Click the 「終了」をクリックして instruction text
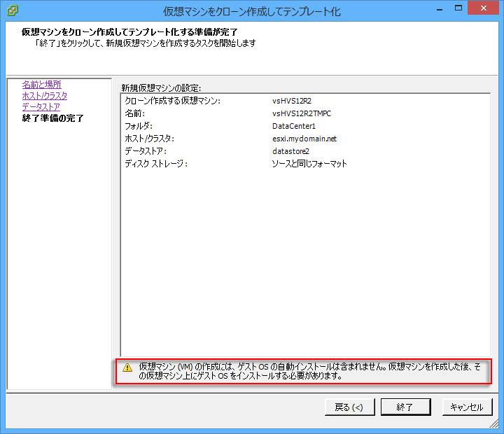504x434 pixels. pos(145,43)
